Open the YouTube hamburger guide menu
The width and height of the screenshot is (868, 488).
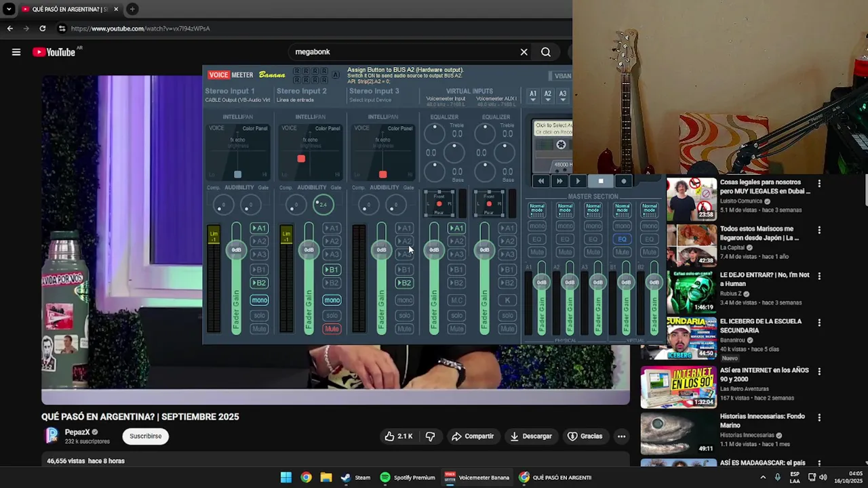click(x=16, y=52)
